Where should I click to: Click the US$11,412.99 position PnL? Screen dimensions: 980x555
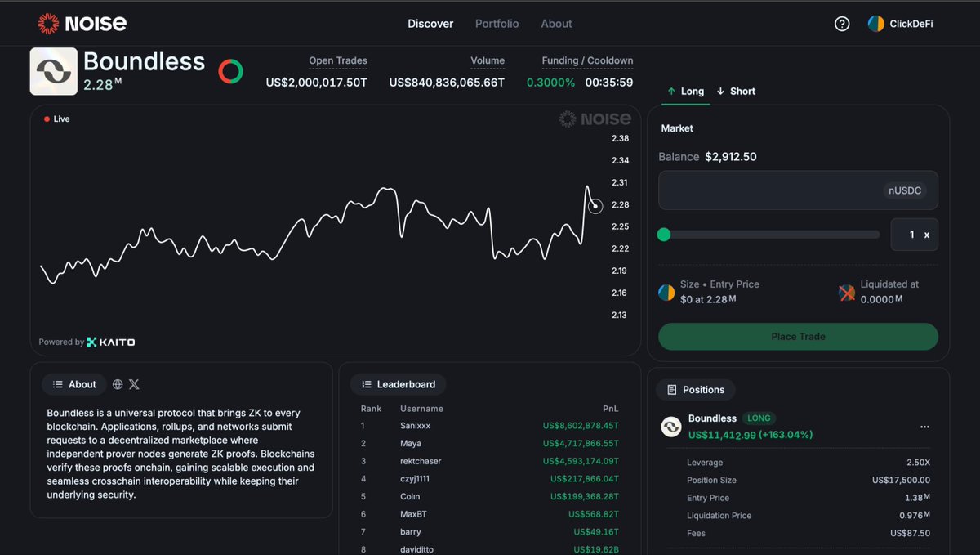[751, 435]
